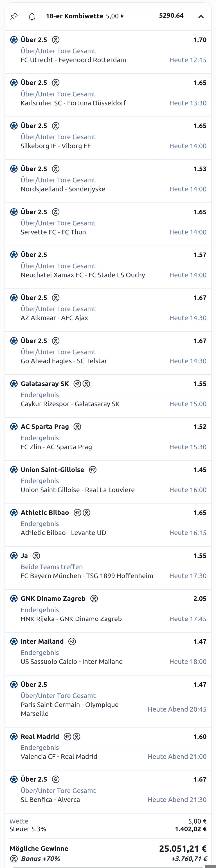Click the 1.70 odds for Utrecht match
The image size is (216, 868).
(200, 40)
